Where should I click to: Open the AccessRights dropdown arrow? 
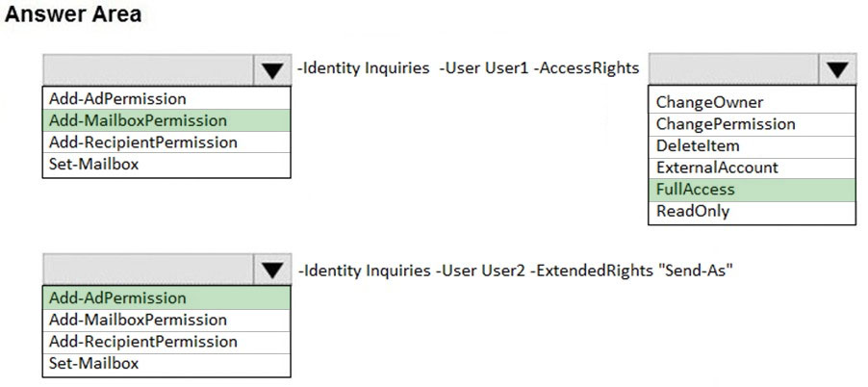point(837,69)
